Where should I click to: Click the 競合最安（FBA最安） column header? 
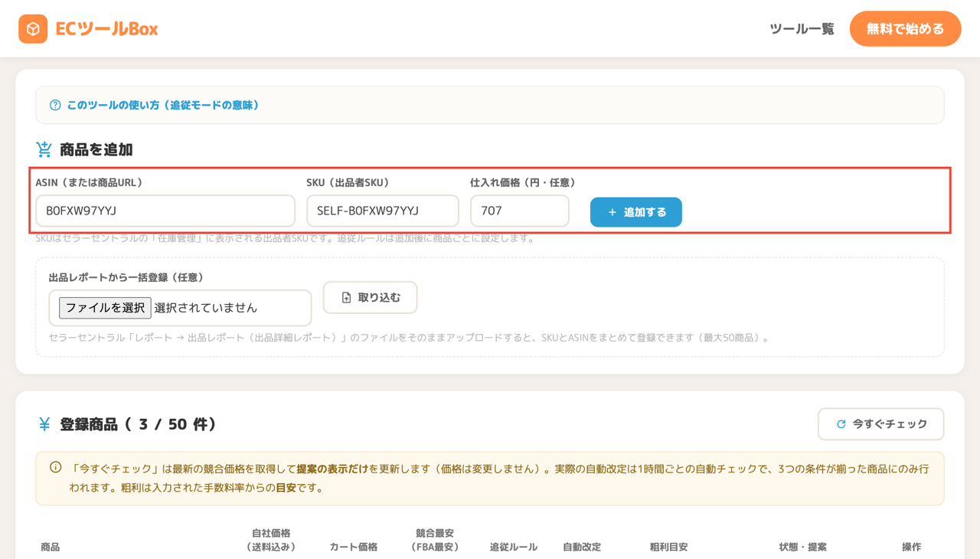(x=435, y=540)
